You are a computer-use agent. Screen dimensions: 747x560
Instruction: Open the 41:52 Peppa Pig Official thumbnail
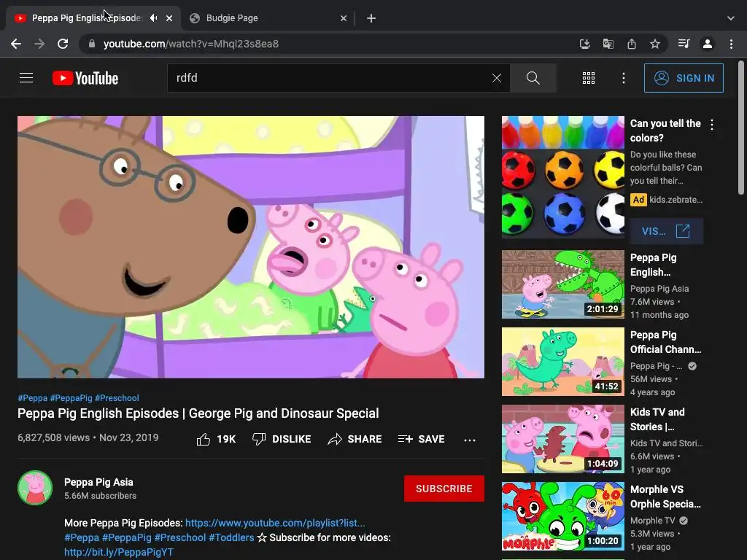point(563,362)
